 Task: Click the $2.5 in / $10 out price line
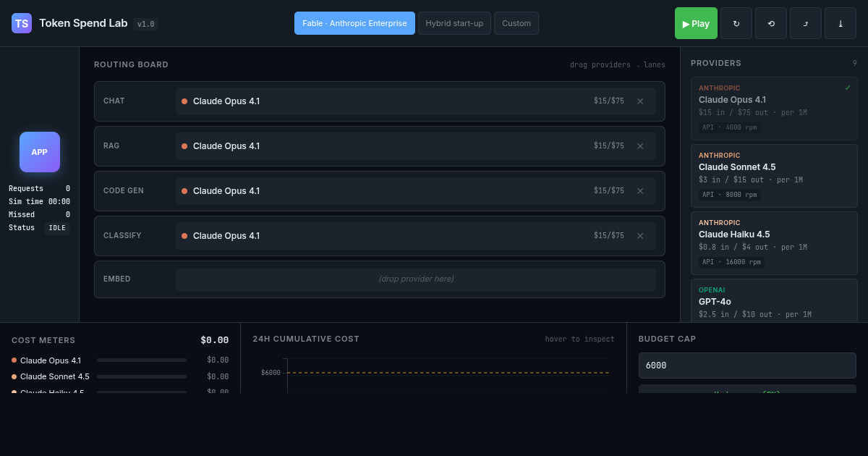coord(754,315)
